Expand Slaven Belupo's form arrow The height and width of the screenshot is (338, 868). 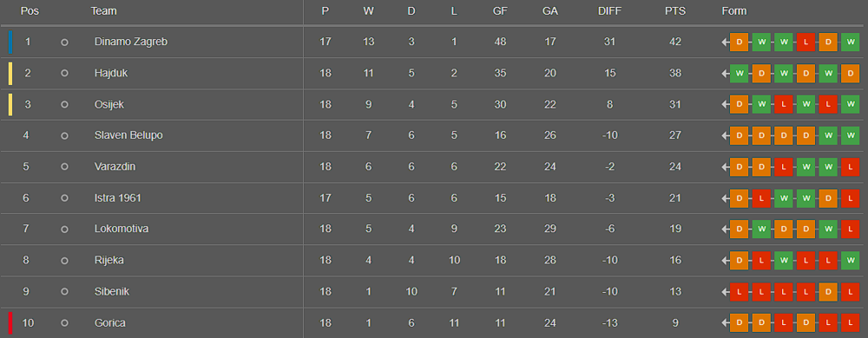pyautogui.click(x=725, y=136)
